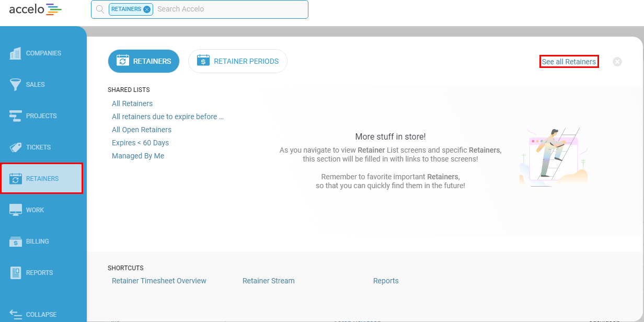Select the Retainers tab button
This screenshot has width=644, height=322.
[x=144, y=61]
